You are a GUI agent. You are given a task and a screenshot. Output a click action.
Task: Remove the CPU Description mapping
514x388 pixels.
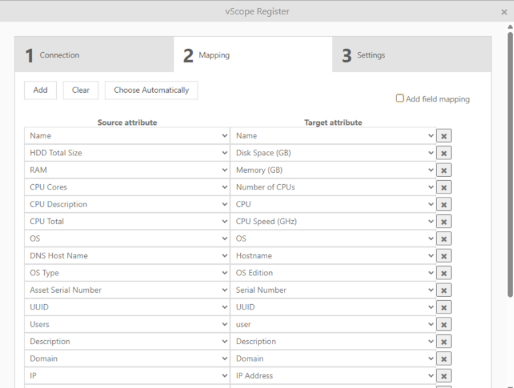click(444, 204)
